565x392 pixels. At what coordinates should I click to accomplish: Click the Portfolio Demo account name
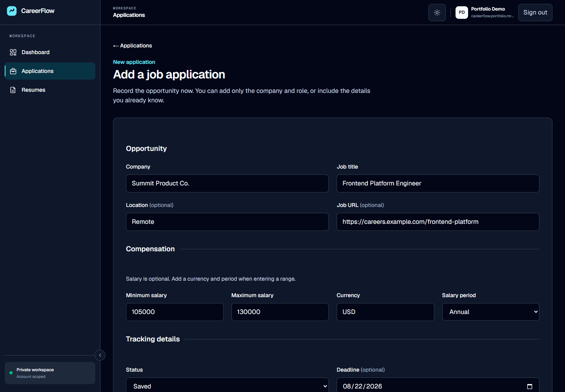pos(488,9)
